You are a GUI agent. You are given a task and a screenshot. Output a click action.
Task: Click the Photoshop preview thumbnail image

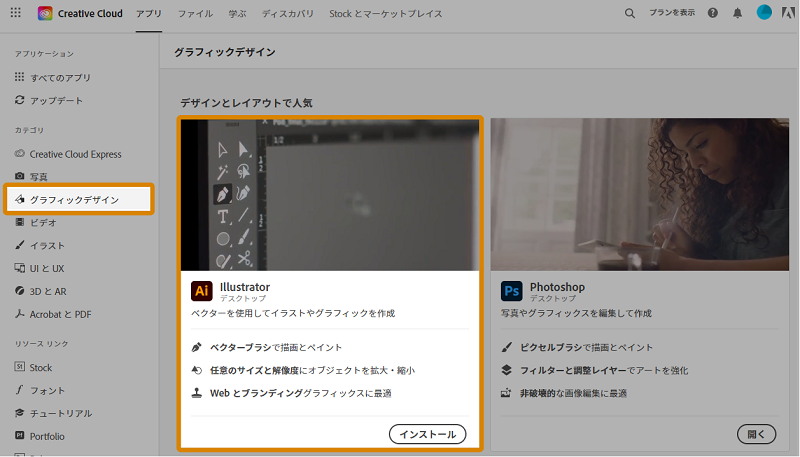(640, 194)
